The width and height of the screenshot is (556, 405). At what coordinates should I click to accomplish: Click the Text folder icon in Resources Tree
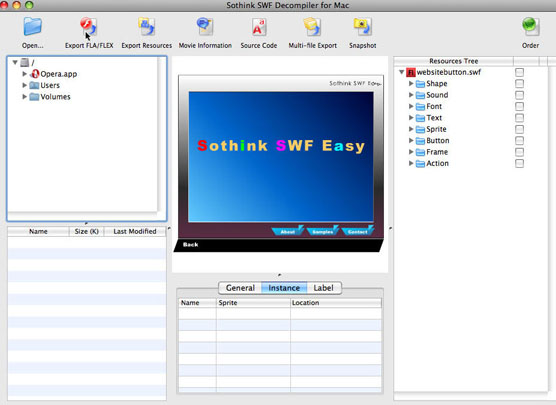coord(420,118)
